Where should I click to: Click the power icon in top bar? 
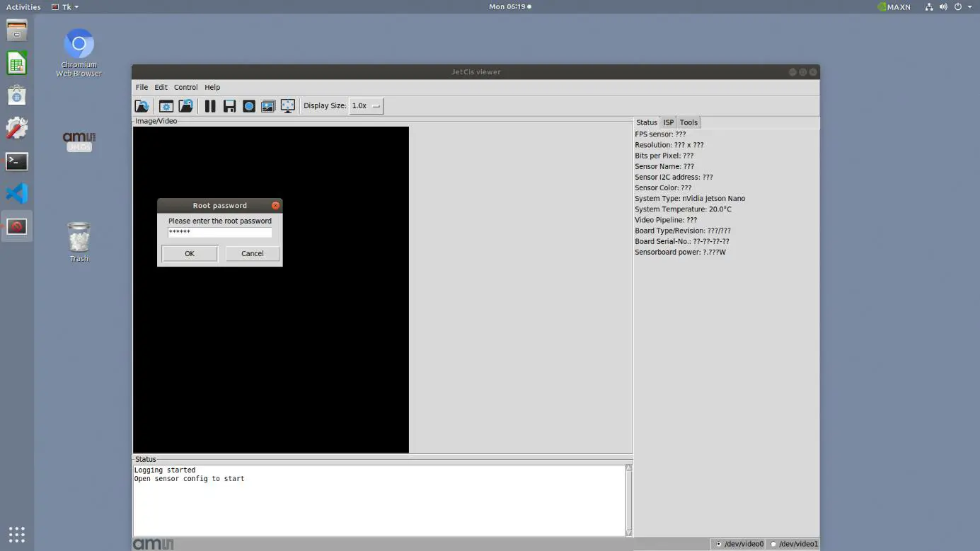(958, 7)
